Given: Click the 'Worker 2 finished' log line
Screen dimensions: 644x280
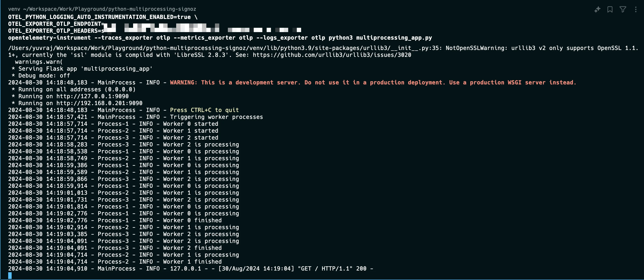Looking at the screenshot, I should (115, 248).
